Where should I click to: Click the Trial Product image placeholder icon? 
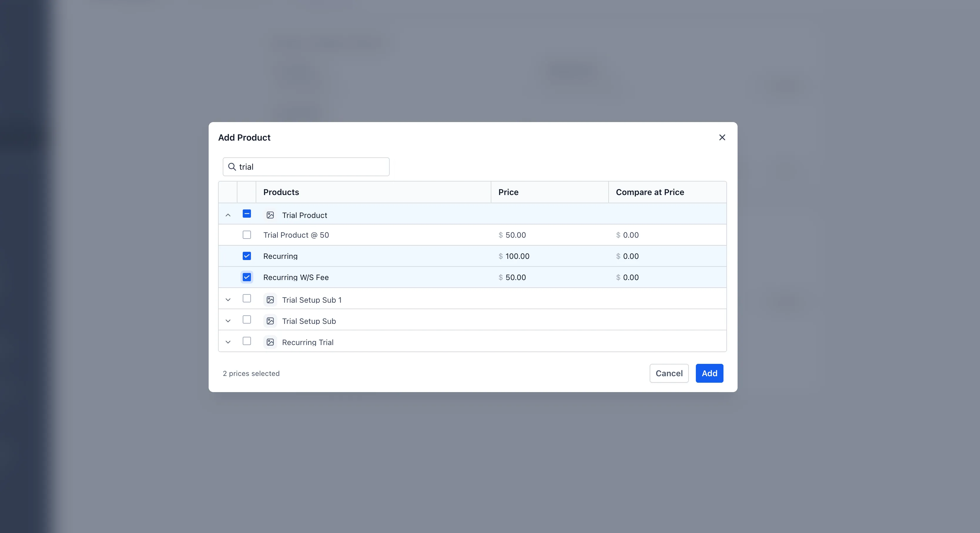270,215
